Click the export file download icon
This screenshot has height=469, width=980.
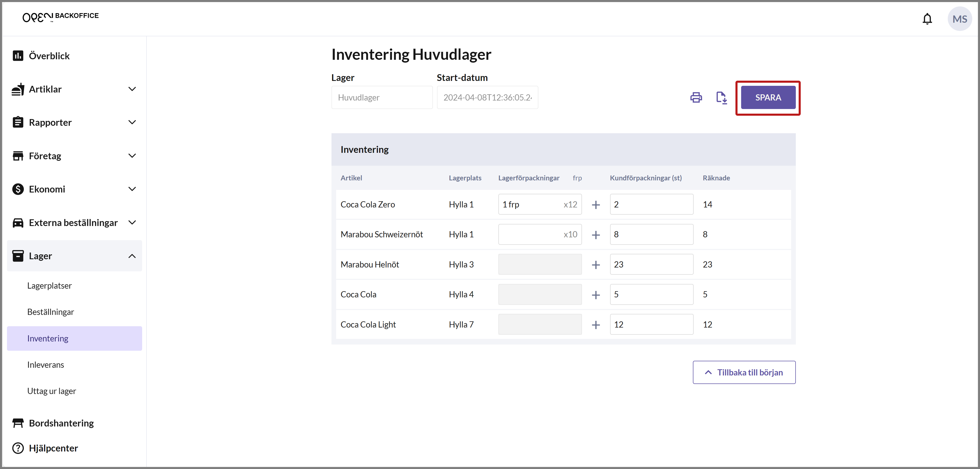coord(721,98)
